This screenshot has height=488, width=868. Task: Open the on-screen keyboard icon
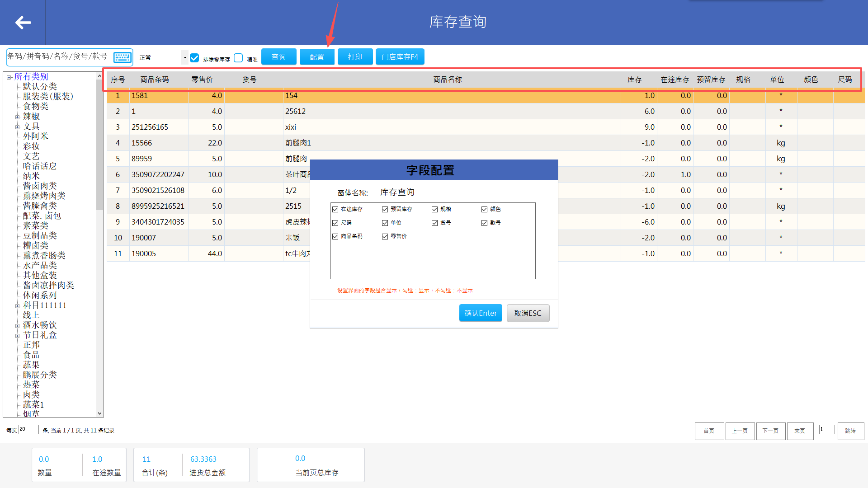pyautogui.click(x=122, y=57)
